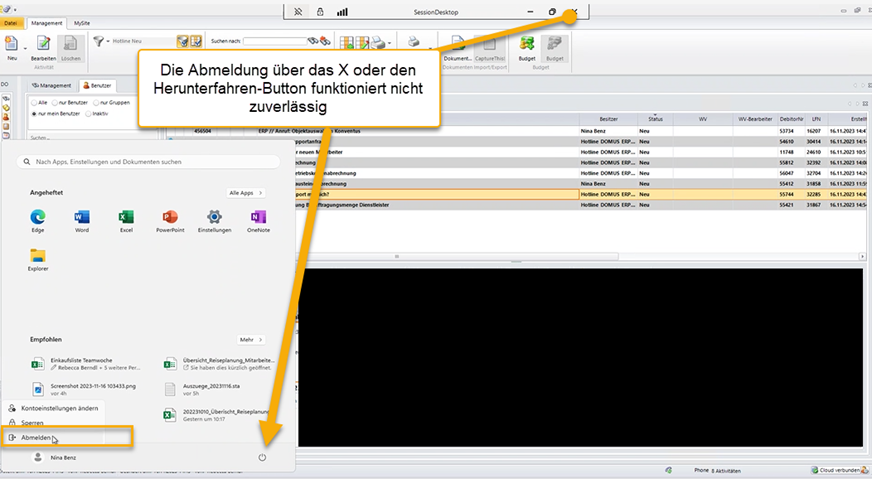Select the Inaktiv radio button
This screenshot has height=479, width=872.
88,113
